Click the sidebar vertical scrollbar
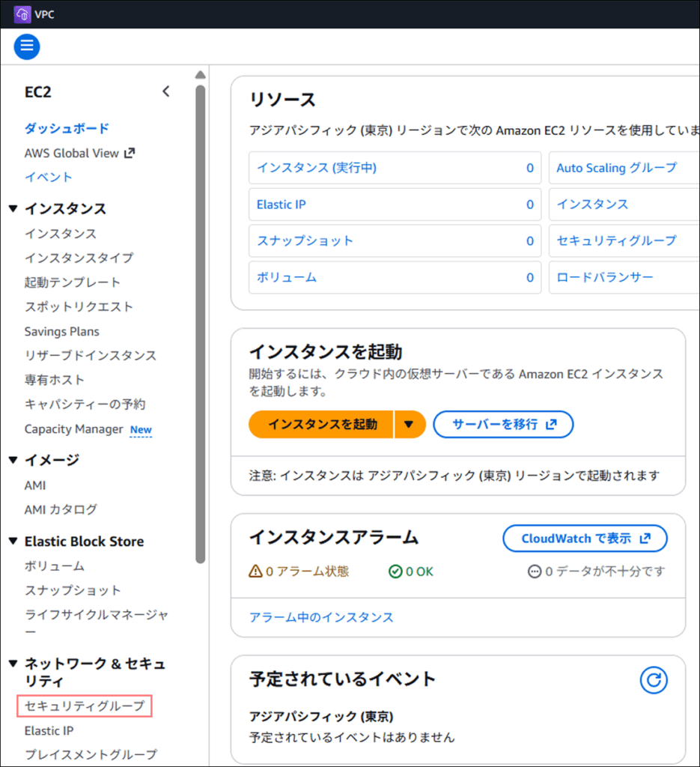Viewport: 700px width, 767px height. click(x=200, y=322)
